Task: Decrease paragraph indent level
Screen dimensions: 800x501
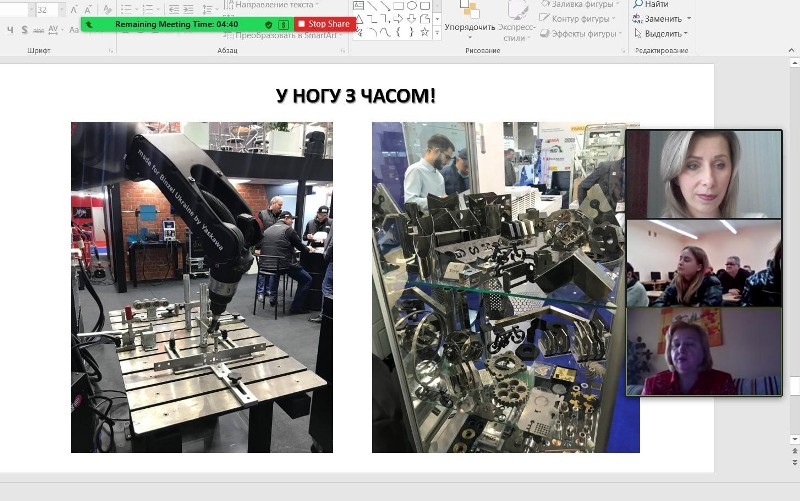Action: (x=174, y=9)
